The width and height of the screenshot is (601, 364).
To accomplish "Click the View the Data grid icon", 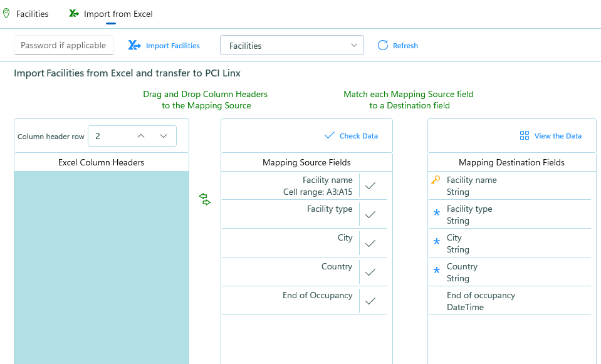I will tap(524, 135).
